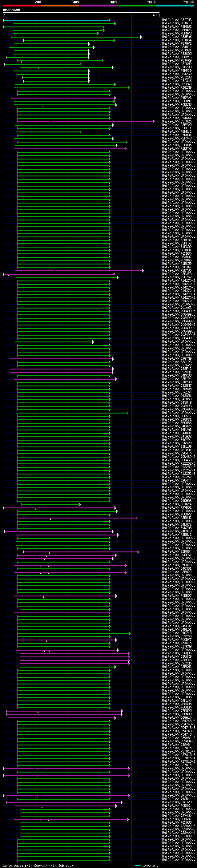Image resolution: width=197 pixels, height=868 pixels.
Task: Select hit label UniRef100_Q5CHC0
Action: coord(177,565)
